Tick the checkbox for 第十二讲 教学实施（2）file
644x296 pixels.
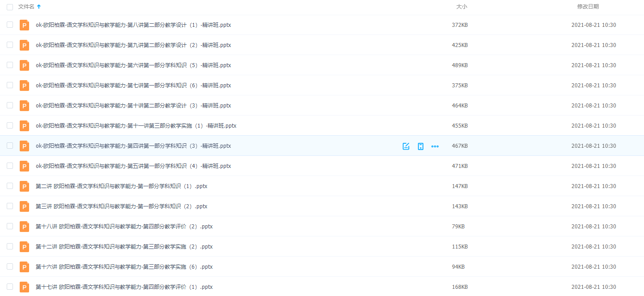(10, 247)
